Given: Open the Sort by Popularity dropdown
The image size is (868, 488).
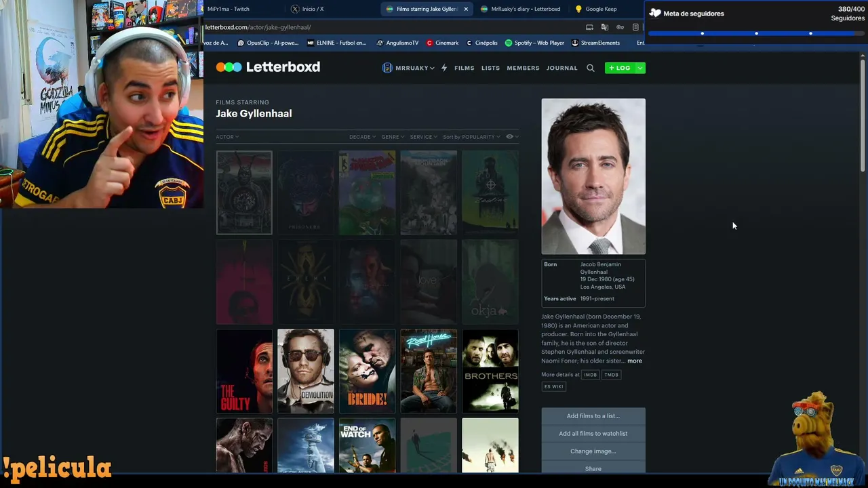Looking at the screenshot, I should (x=471, y=137).
